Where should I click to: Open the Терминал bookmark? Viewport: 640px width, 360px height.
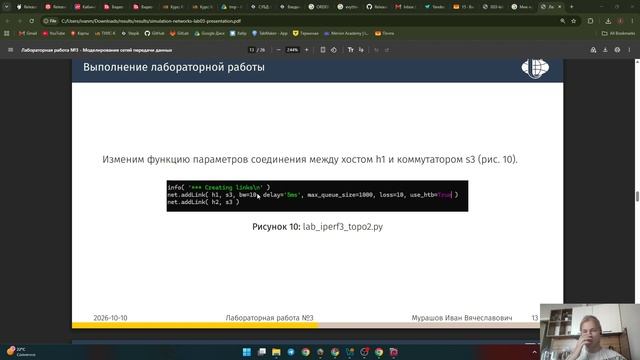(306, 33)
